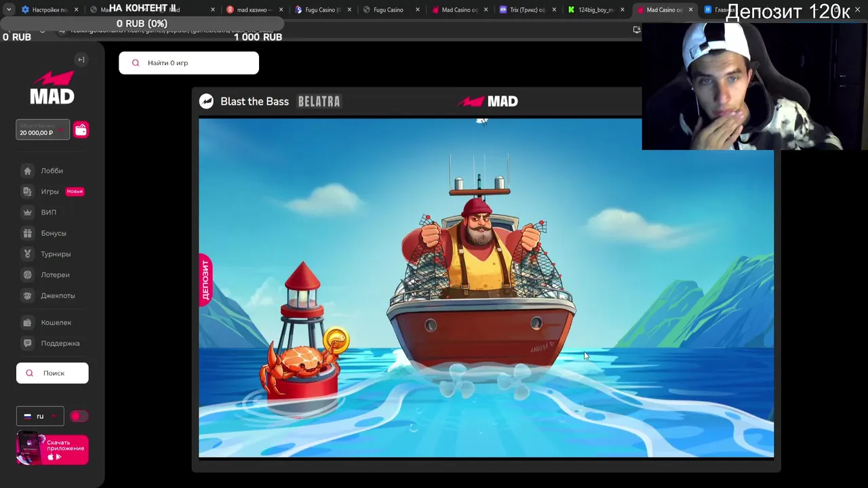Click the MAD logo in the sidebar
Screen dimensions: 868x488
52,89
